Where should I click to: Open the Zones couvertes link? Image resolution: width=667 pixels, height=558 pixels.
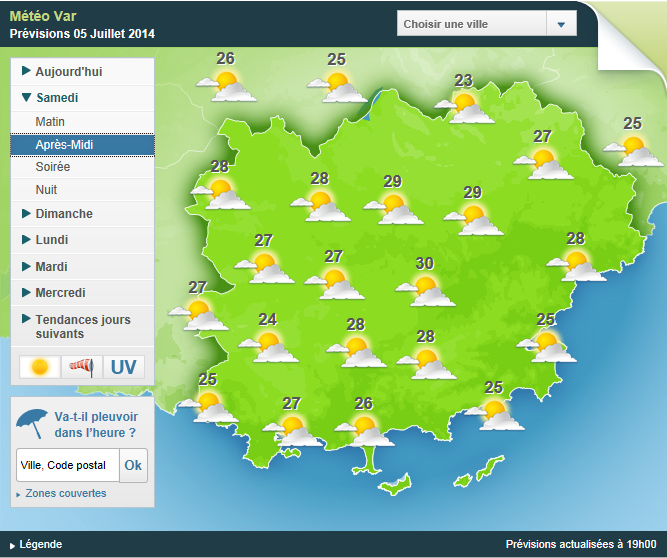(65, 493)
